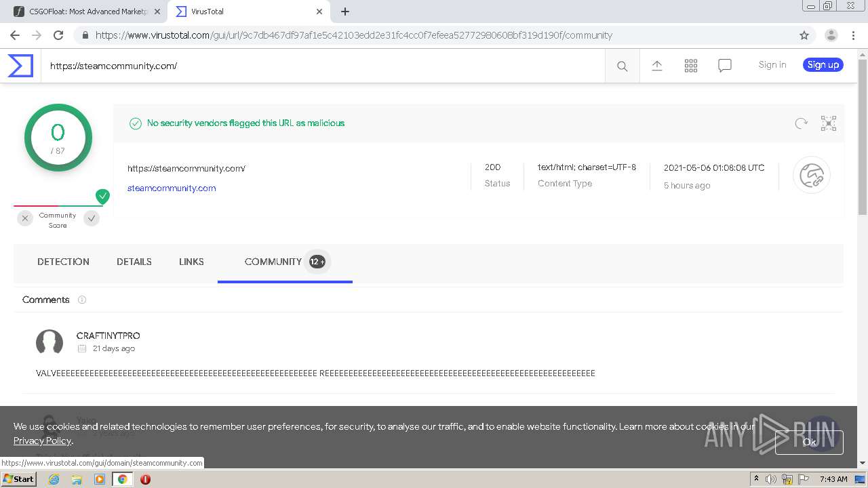Open the Privacy Policy link

coord(42,441)
